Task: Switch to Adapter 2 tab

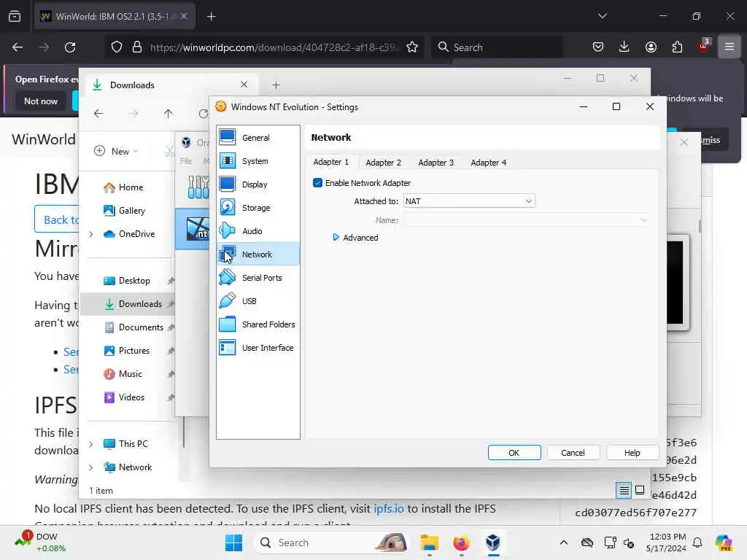Action: (384, 163)
